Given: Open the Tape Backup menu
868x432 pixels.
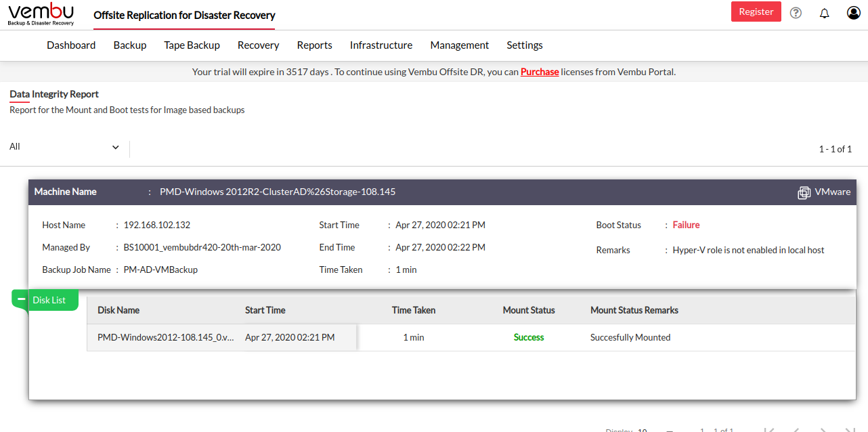Looking at the screenshot, I should point(192,45).
